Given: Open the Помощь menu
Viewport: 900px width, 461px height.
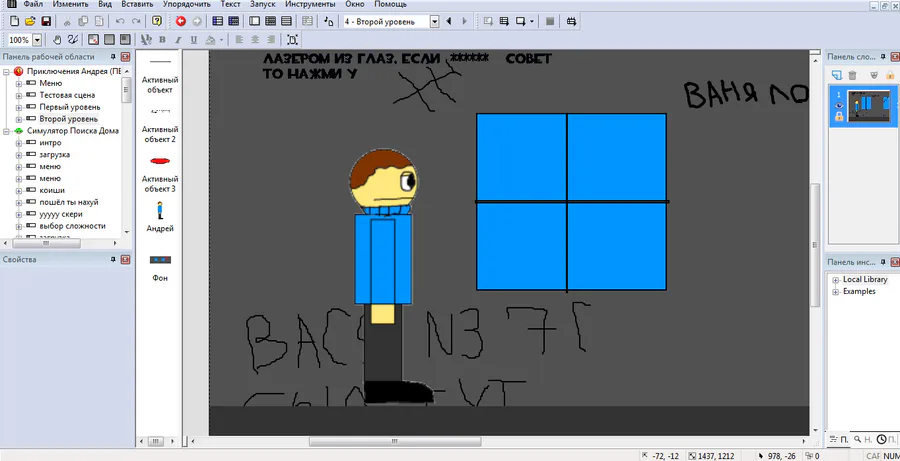Looking at the screenshot, I should [x=390, y=4].
